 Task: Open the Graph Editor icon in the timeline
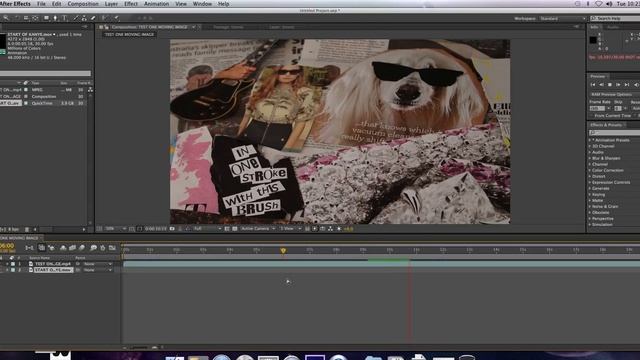tap(112, 248)
